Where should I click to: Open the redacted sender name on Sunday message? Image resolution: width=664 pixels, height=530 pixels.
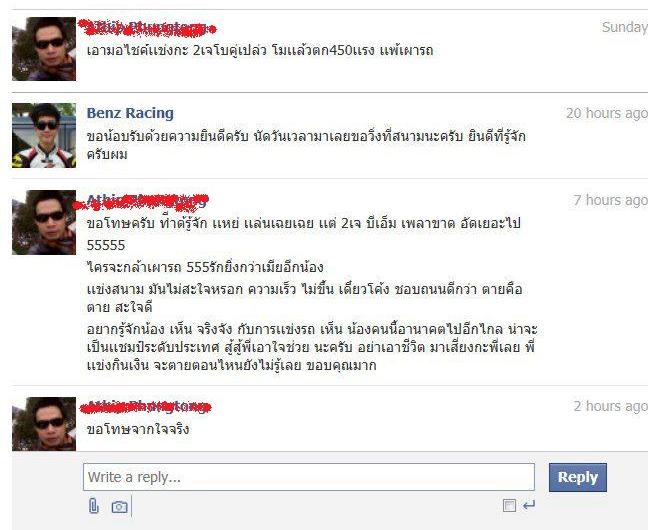(x=147, y=28)
